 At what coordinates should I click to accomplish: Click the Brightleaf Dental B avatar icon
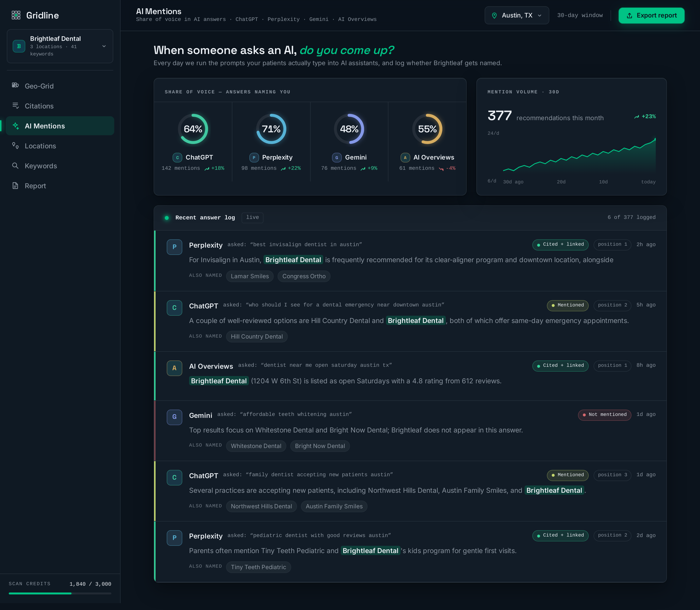(x=19, y=46)
